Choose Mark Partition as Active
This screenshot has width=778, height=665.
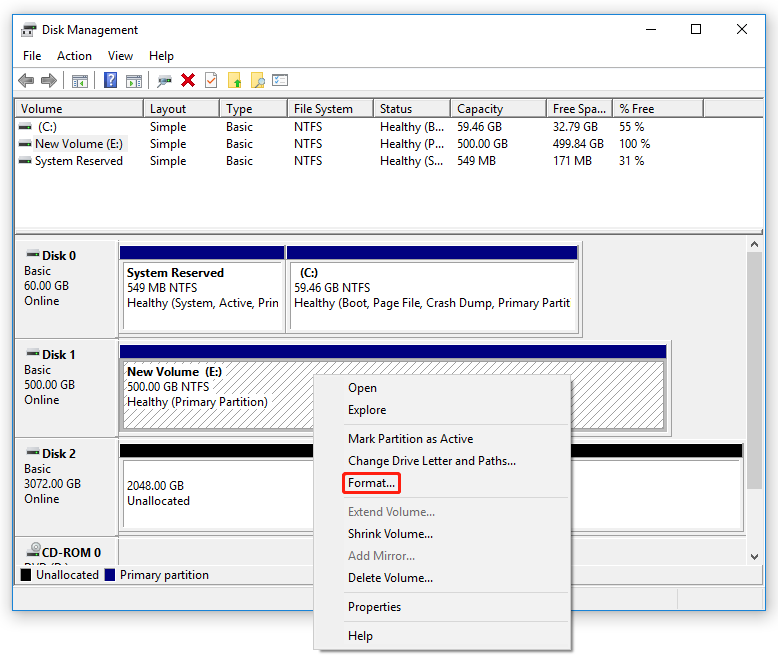pyautogui.click(x=442, y=439)
